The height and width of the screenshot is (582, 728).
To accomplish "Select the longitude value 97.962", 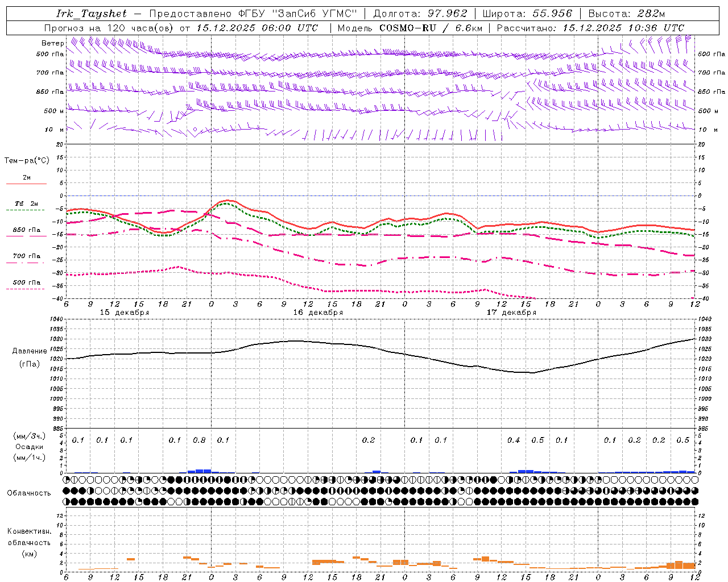I will coord(448,14).
